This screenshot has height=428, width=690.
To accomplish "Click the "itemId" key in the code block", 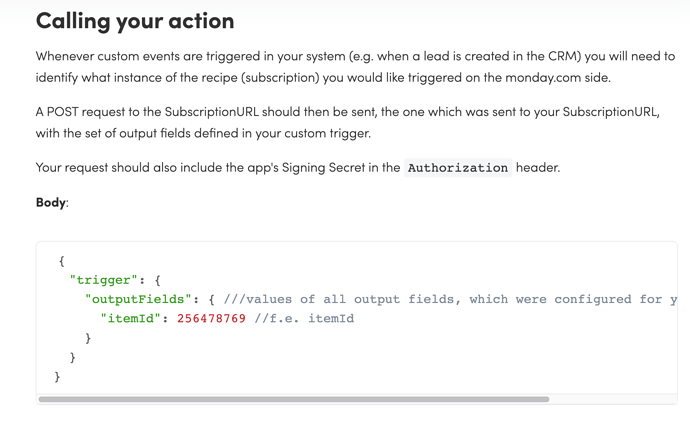I will point(134,319).
